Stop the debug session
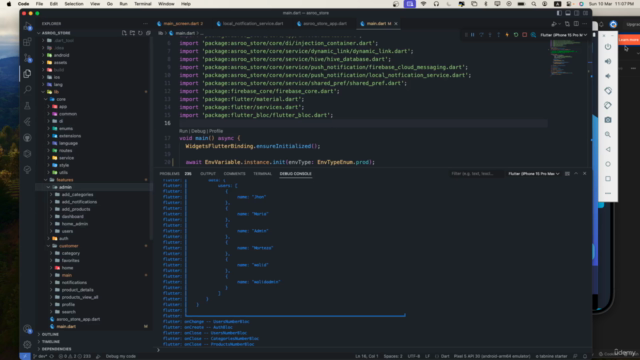This screenshot has width=640, height=360. pyautogui.click(x=524, y=35)
